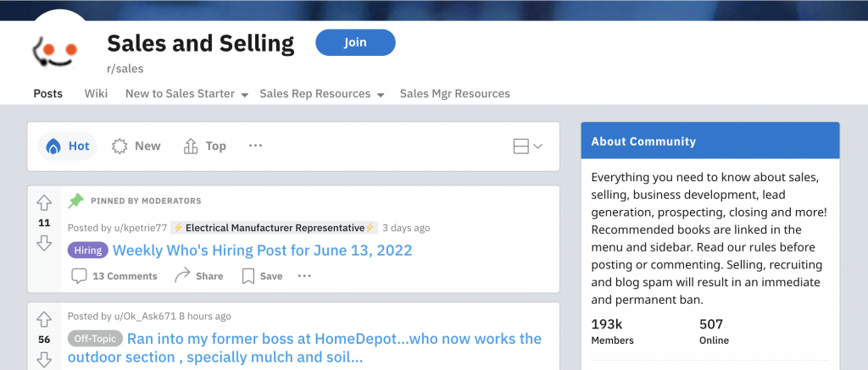
Task: Sort posts by New
Action: (x=136, y=146)
